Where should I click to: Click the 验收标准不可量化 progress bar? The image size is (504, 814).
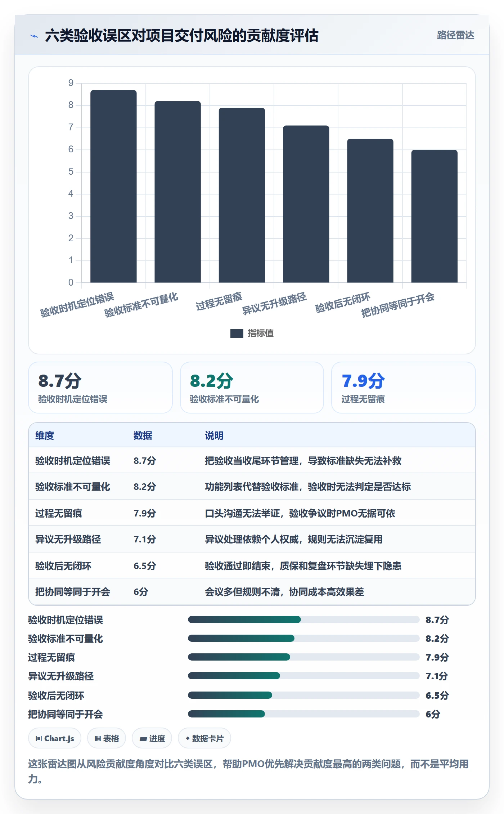tap(303, 638)
